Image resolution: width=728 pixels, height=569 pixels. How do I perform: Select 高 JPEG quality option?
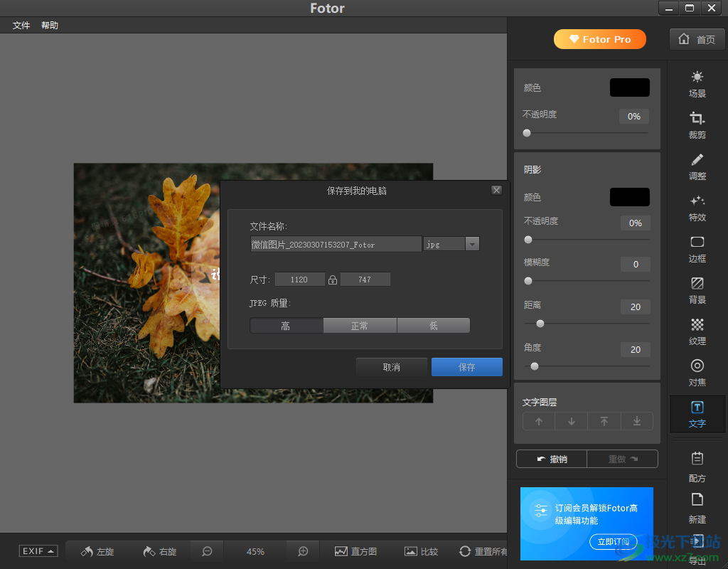(286, 326)
